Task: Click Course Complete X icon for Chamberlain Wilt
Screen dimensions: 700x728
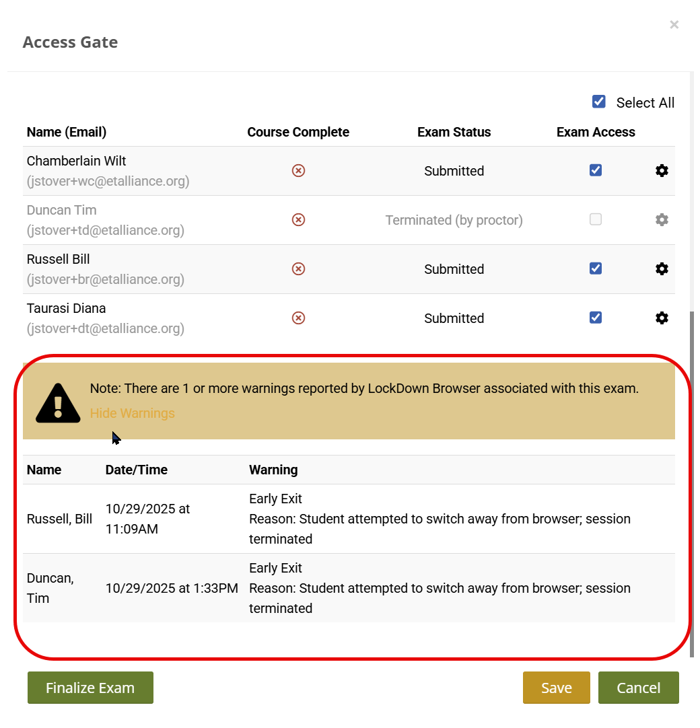Action: point(298,171)
